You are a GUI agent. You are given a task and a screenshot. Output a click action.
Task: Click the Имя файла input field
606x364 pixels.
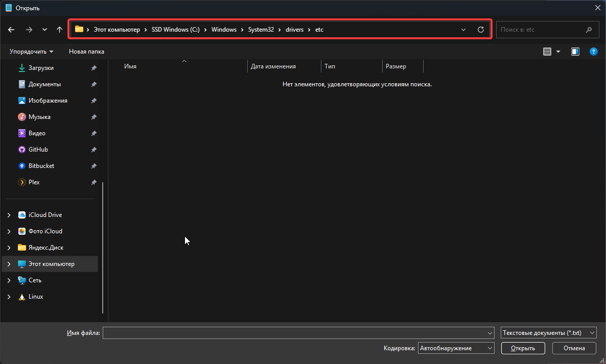(x=295, y=333)
